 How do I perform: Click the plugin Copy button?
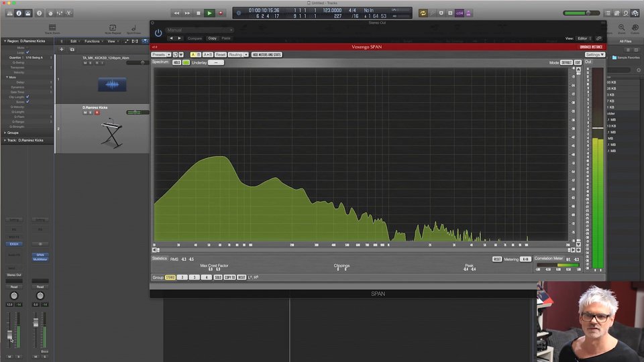[x=213, y=38]
